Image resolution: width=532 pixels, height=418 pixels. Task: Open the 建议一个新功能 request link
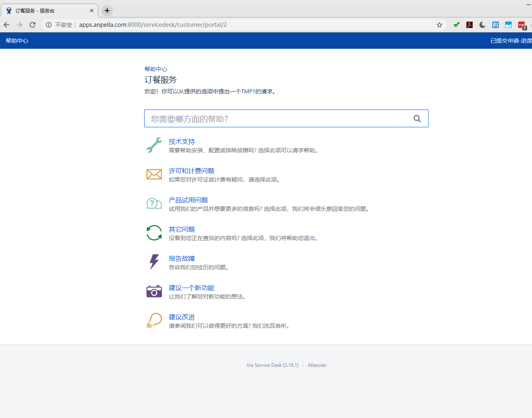192,288
